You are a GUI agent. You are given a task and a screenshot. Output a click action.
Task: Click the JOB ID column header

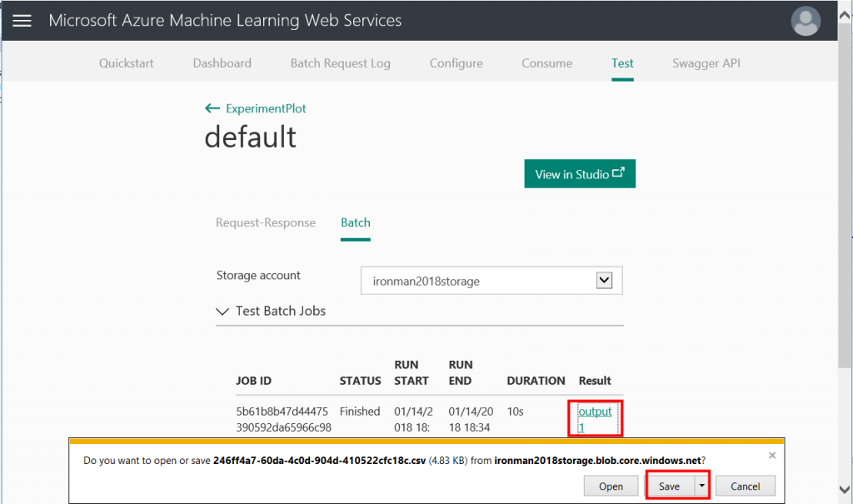[253, 381]
